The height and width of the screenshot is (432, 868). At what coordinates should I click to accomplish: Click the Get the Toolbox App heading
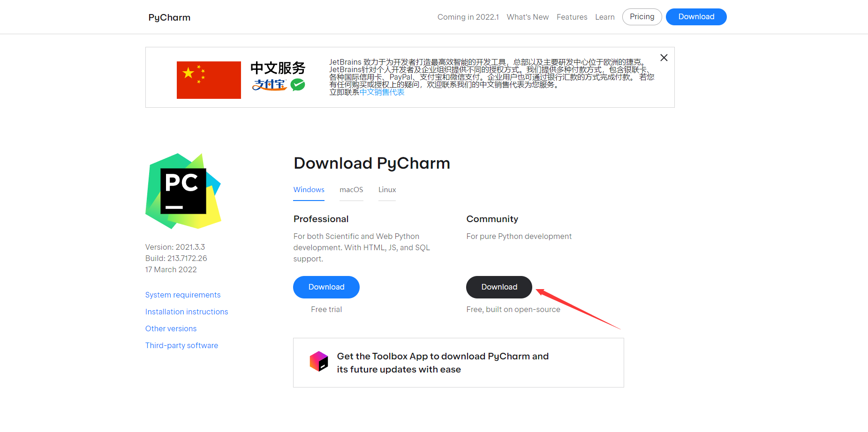pyautogui.click(x=443, y=363)
